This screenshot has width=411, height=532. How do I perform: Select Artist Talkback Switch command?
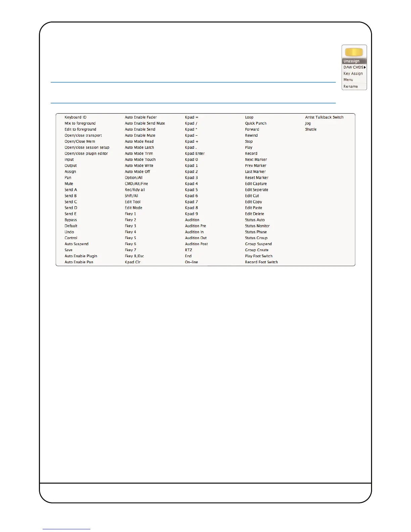(x=324, y=117)
